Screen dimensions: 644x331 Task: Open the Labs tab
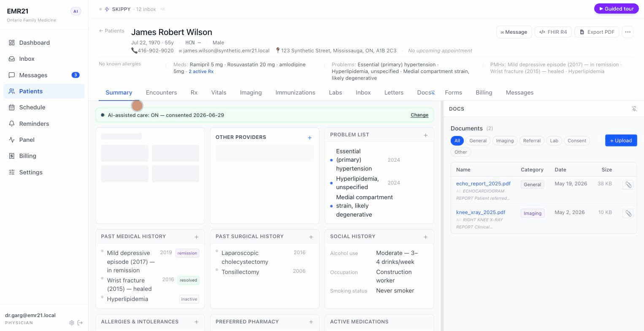pos(336,92)
